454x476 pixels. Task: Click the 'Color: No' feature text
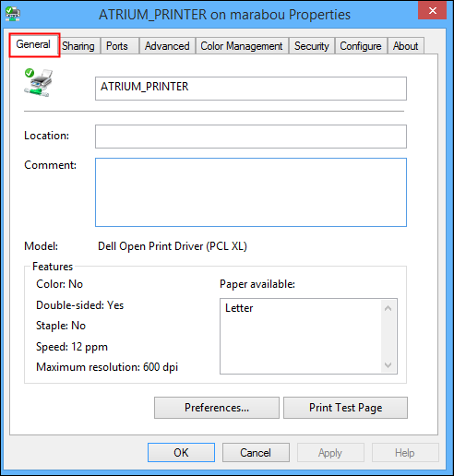coord(60,284)
